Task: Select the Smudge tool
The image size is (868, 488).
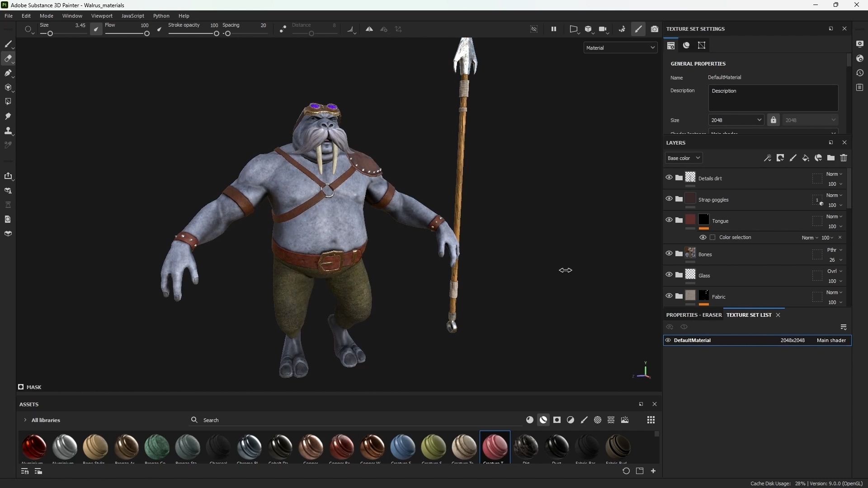Action: click(8, 116)
